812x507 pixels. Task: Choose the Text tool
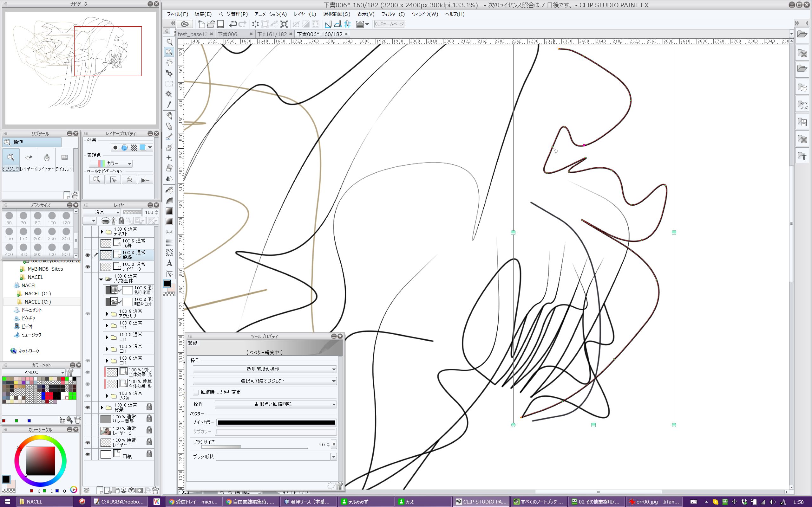[169, 263]
